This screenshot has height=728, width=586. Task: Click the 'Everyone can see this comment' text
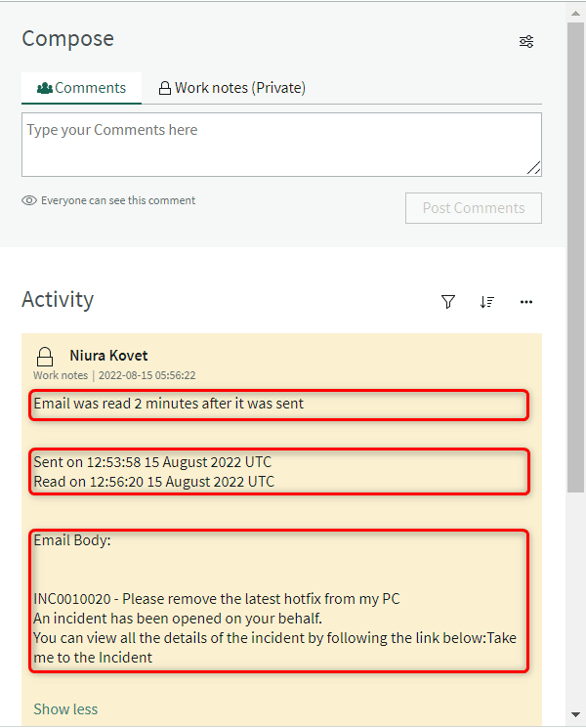click(118, 200)
